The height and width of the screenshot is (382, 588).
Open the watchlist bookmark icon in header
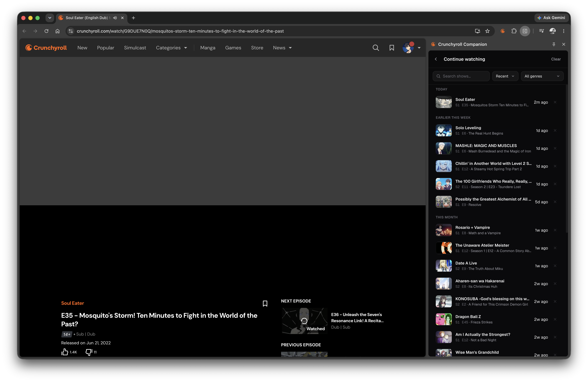[x=392, y=48]
